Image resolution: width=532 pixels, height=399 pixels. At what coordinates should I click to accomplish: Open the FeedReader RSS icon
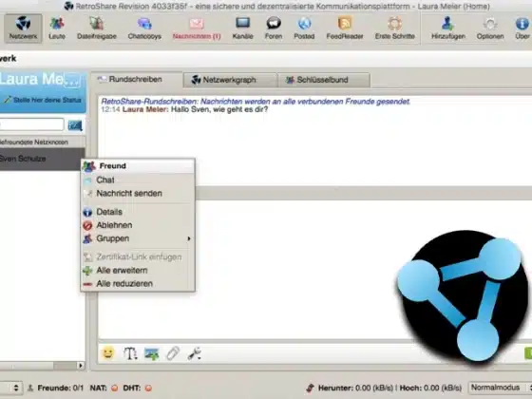tap(344, 28)
